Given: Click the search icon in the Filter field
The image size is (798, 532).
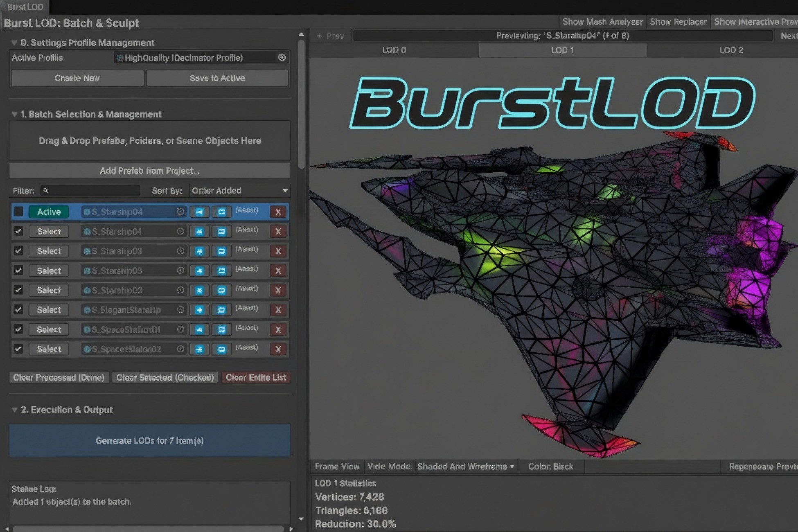Looking at the screenshot, I should (x=46, y=190).
